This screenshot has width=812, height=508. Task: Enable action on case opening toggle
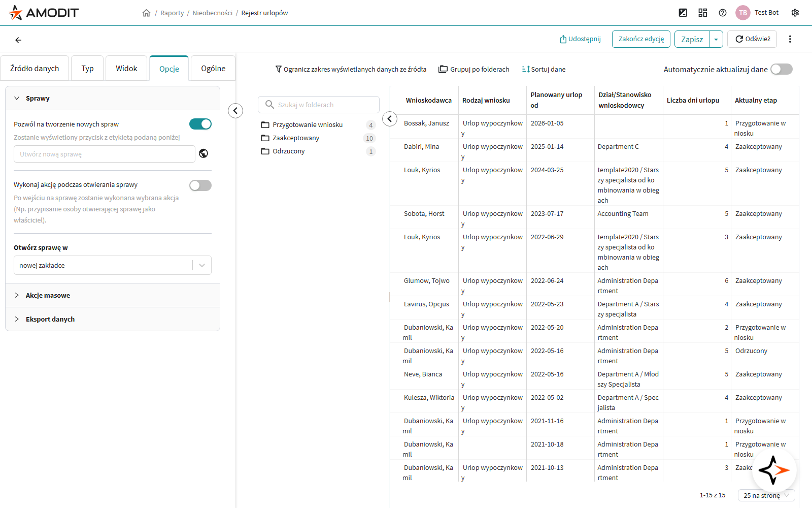200,185
